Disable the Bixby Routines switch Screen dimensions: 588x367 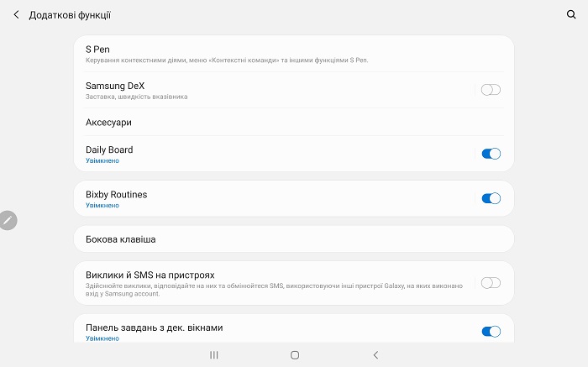click(491, 198)
